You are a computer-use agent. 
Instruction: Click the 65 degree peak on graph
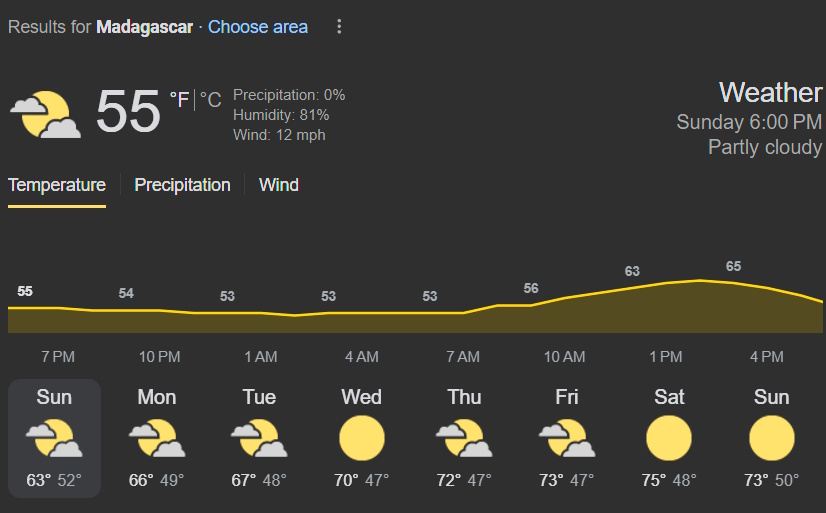733,267
